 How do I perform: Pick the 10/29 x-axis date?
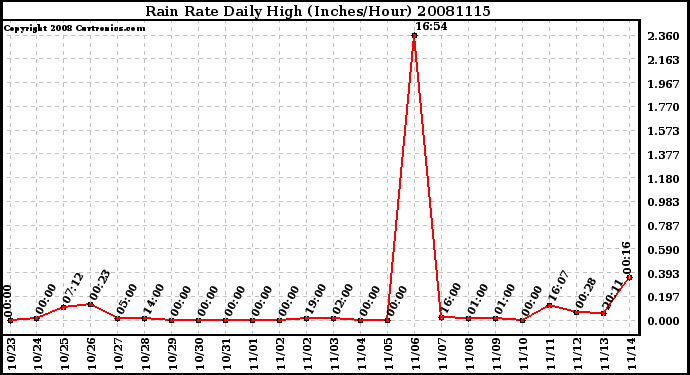click(x=173, y=353)
